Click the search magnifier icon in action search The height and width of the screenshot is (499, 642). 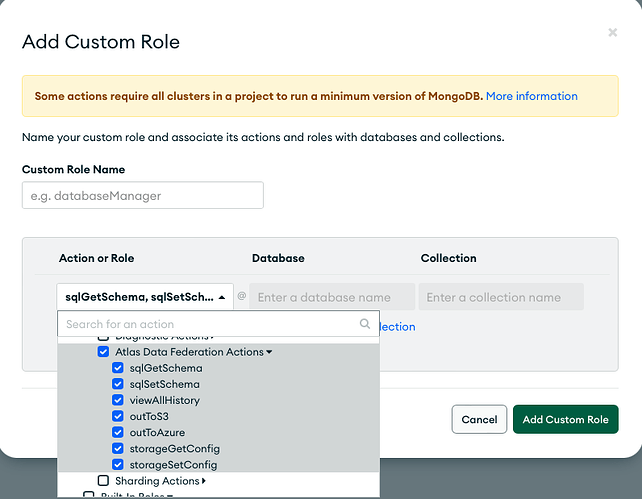365,324
